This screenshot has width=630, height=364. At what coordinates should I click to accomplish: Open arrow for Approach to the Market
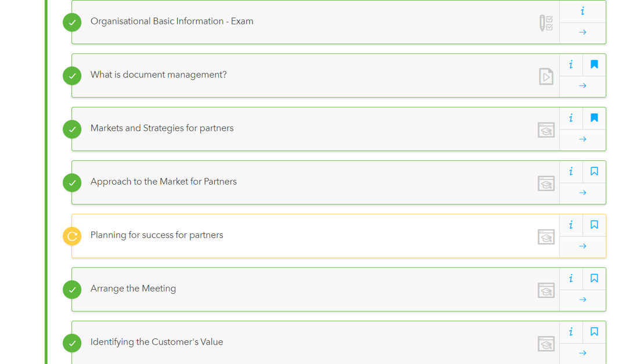pos(582,193)
